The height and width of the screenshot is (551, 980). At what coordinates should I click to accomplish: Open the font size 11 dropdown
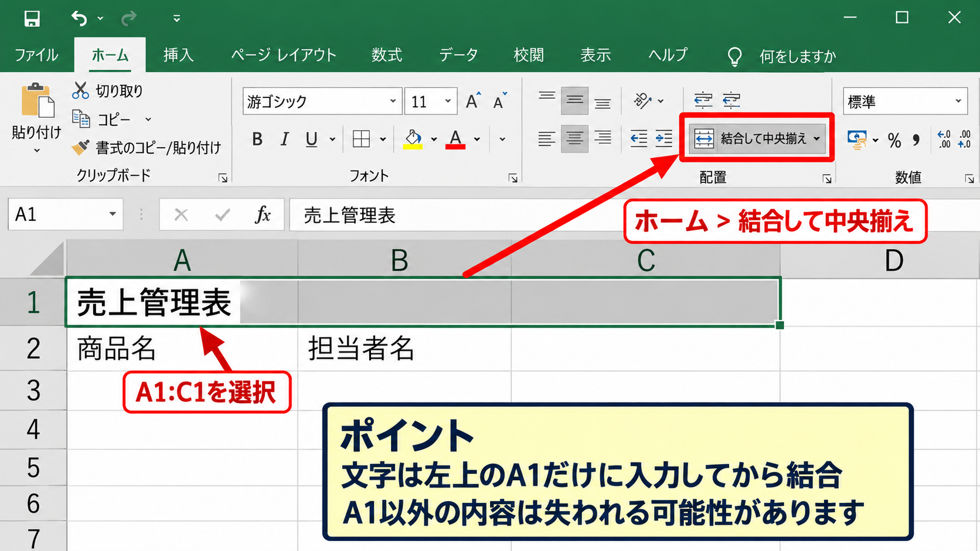448,101
